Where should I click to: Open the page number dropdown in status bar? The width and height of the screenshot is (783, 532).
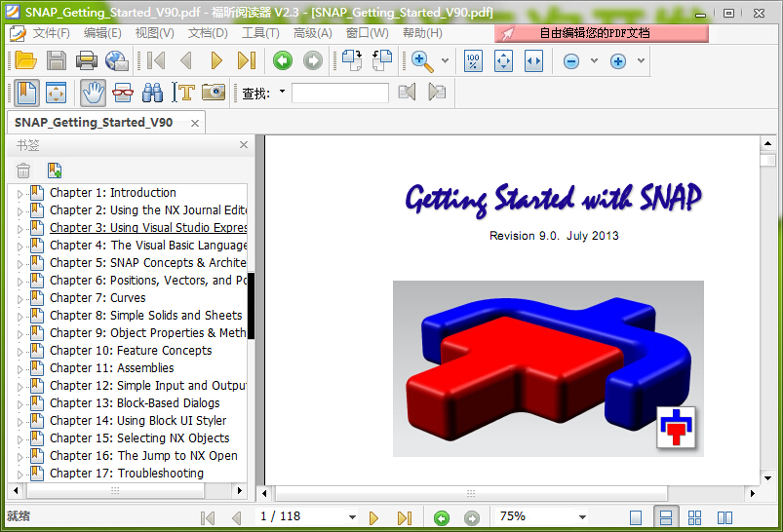coord(352,517)
